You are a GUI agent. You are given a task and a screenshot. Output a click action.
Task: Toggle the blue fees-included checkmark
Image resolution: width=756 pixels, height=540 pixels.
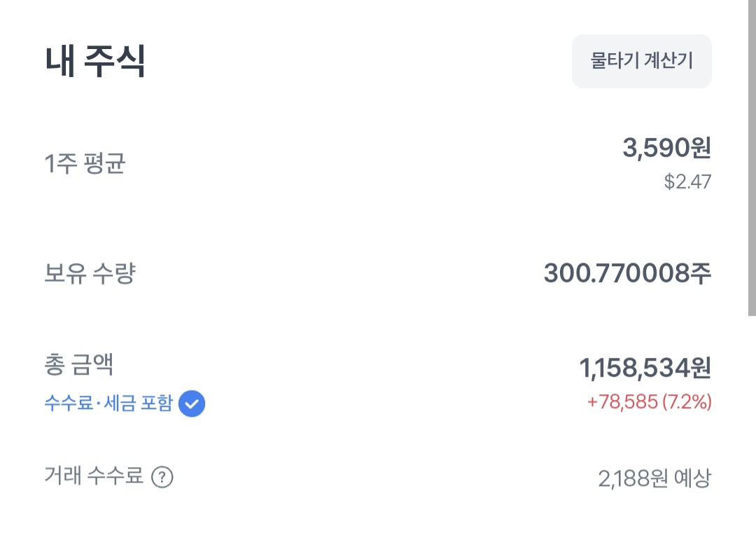pos(192,403)
